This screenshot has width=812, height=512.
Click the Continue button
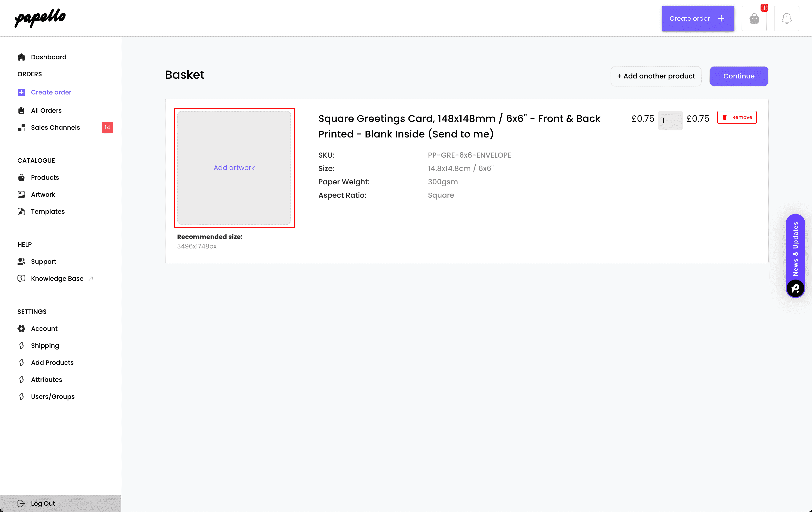click(739, 76)
